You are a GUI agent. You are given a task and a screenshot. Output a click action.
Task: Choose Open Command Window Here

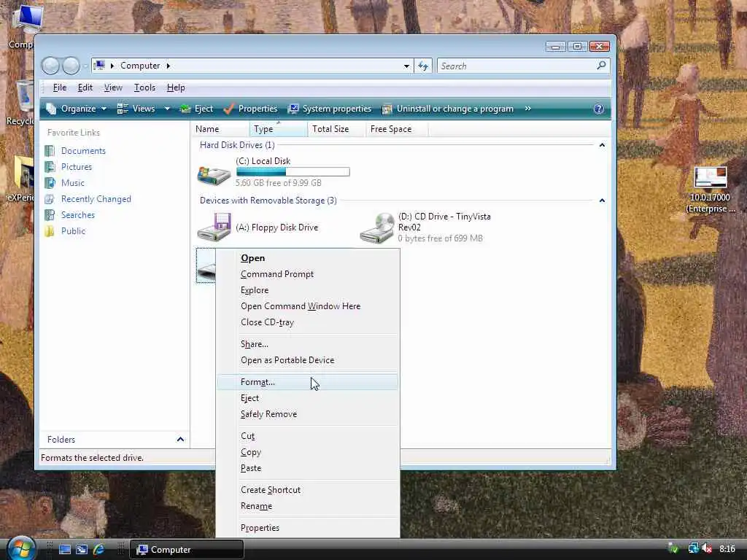pos(308,306)
